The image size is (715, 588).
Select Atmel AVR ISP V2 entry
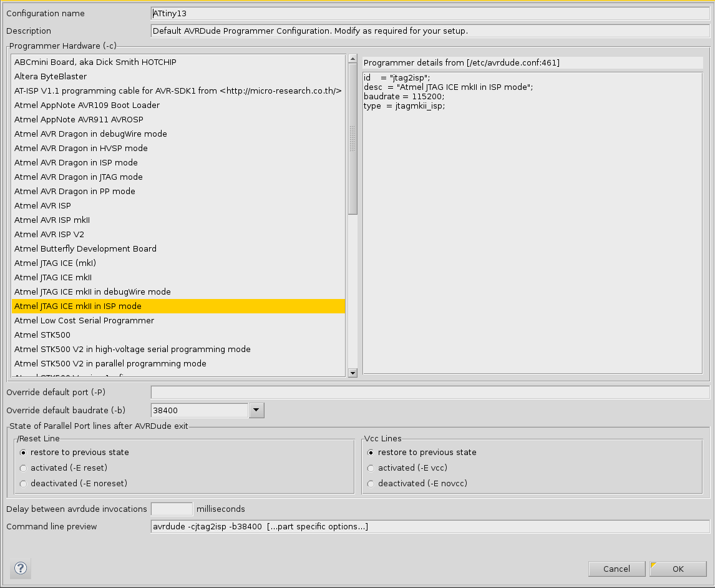(178, 235)
